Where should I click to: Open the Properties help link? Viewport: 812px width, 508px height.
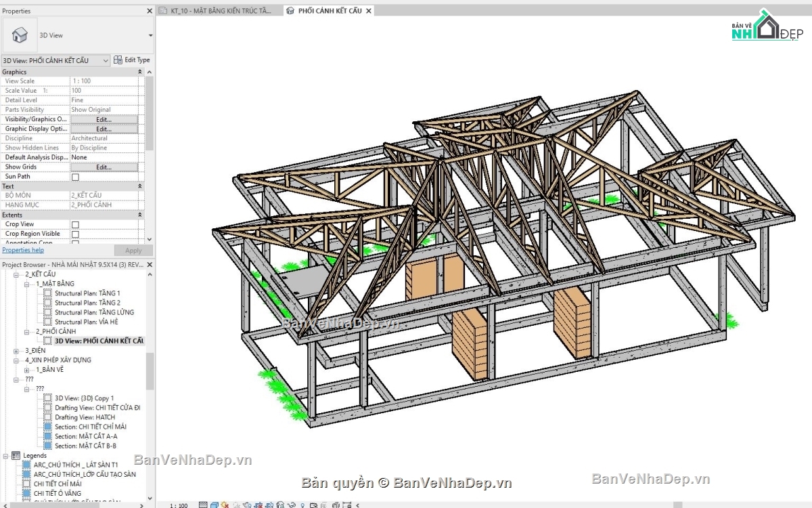(x=23, y=250)
